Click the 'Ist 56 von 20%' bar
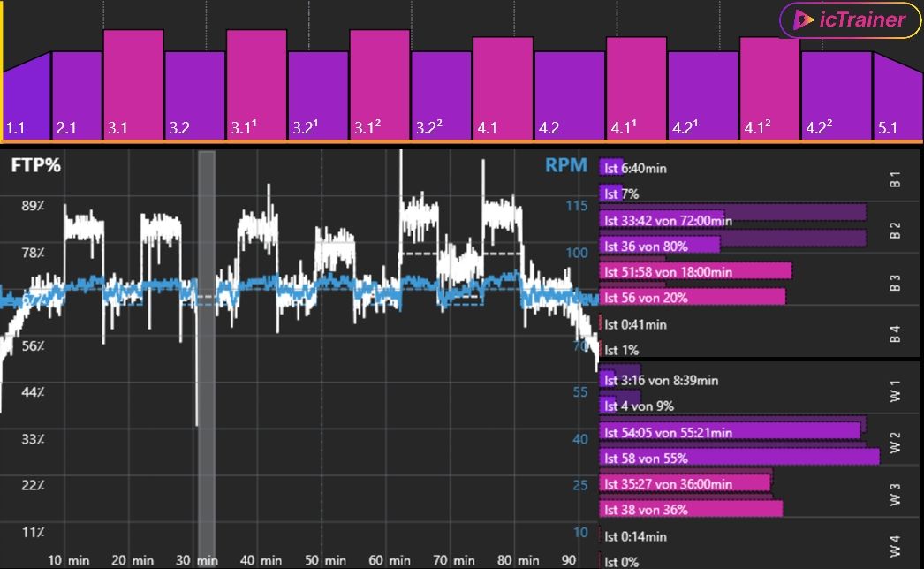This screenshot has height=569, width=924. (693, 298)
